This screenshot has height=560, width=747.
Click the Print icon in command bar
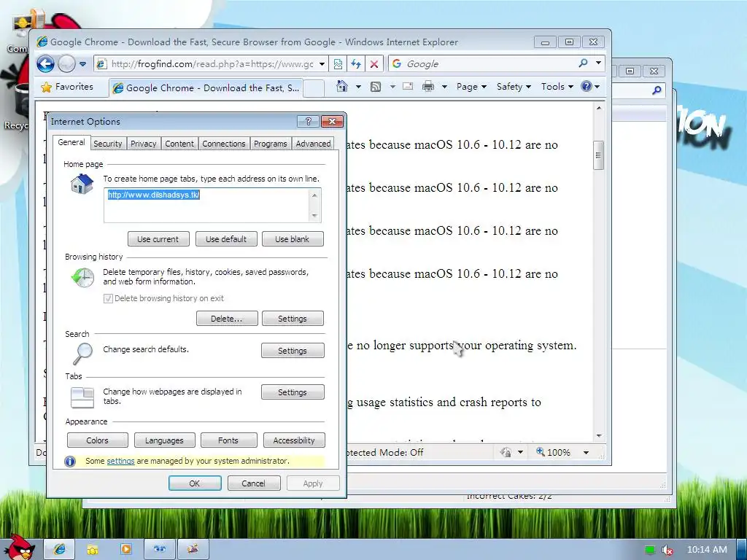pos(428,86)
